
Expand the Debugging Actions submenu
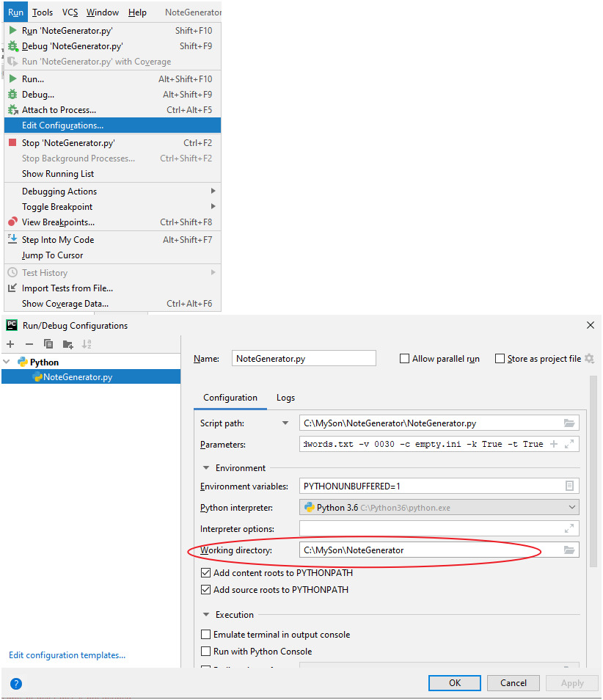click(112, 191)
